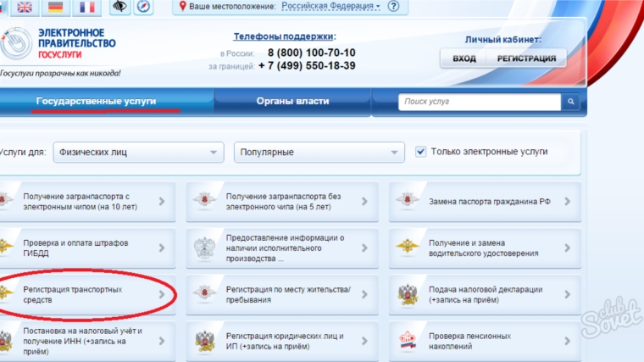
Task: Expand arrow of Регистрация транспортных средств
Action: pos(162,294)
